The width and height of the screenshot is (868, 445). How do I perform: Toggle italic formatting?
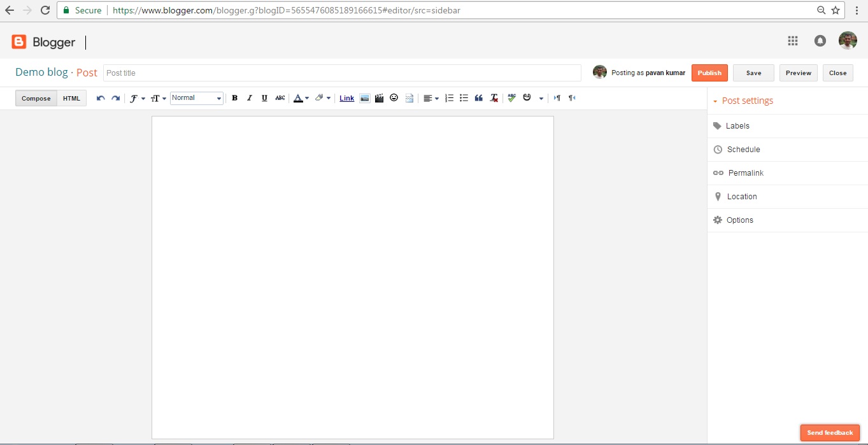[x=249, y=98]
